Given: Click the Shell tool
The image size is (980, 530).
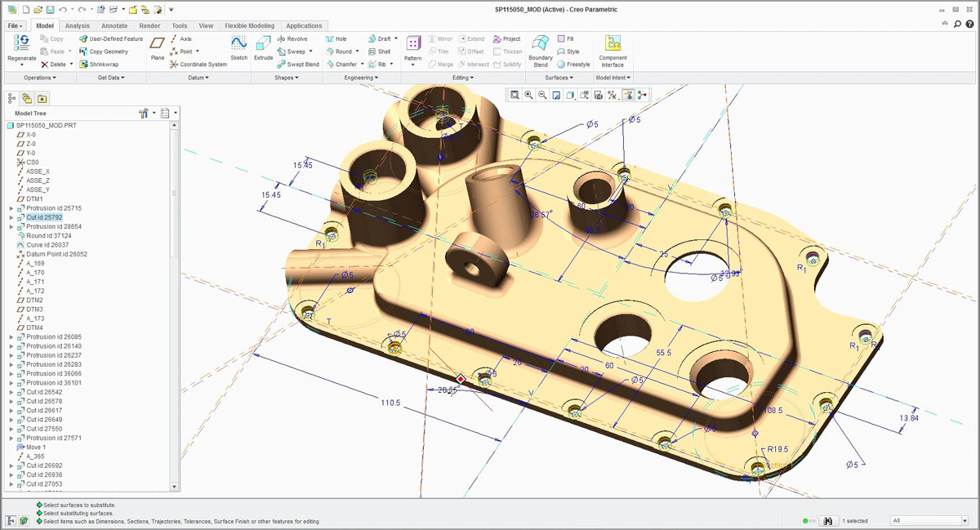Looking at the screenshot, I should click(x=379, y=51).
